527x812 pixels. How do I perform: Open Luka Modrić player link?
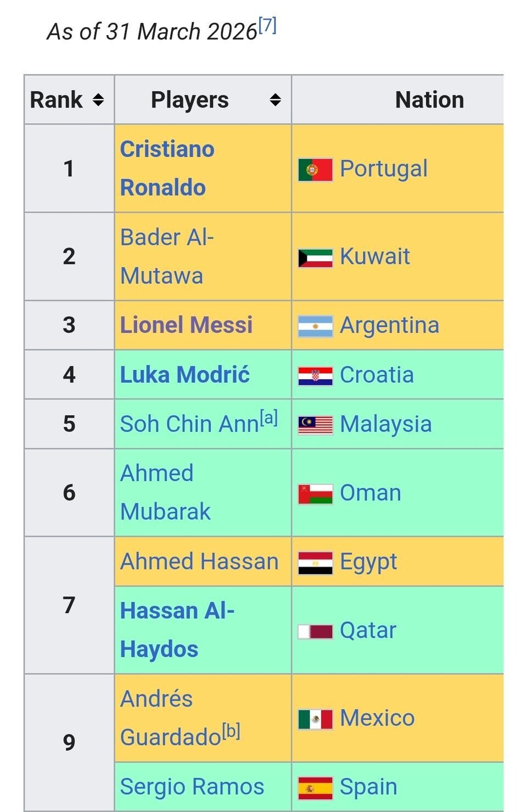185,375
